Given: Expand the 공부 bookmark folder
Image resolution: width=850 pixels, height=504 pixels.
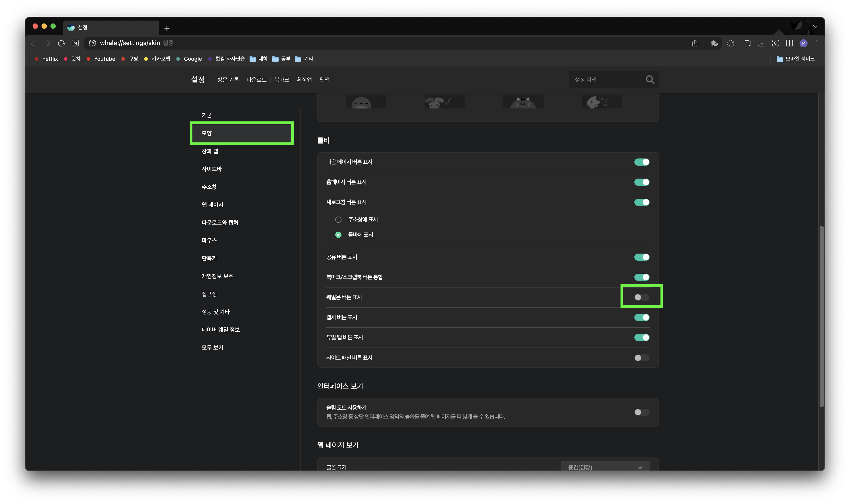Looking at the screenshot, I should [x=281, y=59].
